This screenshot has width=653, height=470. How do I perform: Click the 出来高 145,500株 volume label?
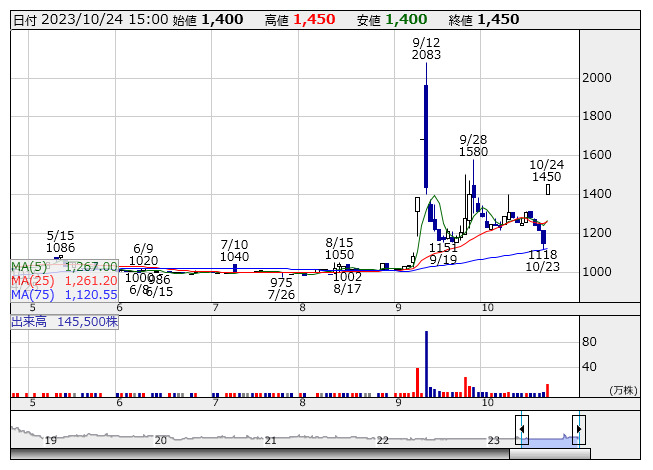point(65,322)
